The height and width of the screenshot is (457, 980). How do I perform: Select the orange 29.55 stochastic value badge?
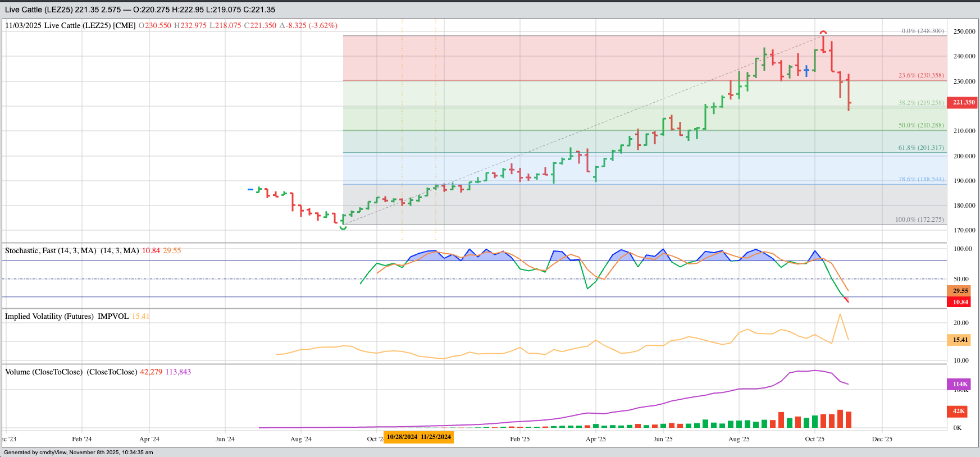(x=960, y=291)
